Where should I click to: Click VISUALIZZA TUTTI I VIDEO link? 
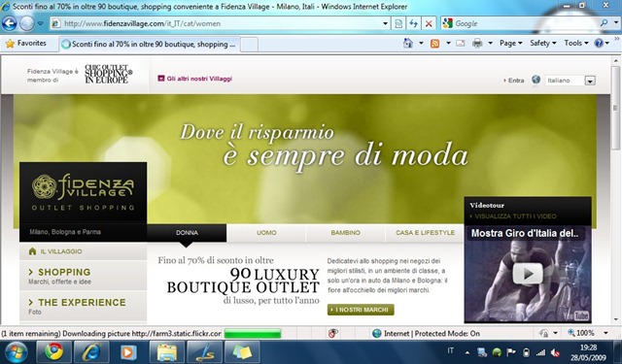click(513, 216)
